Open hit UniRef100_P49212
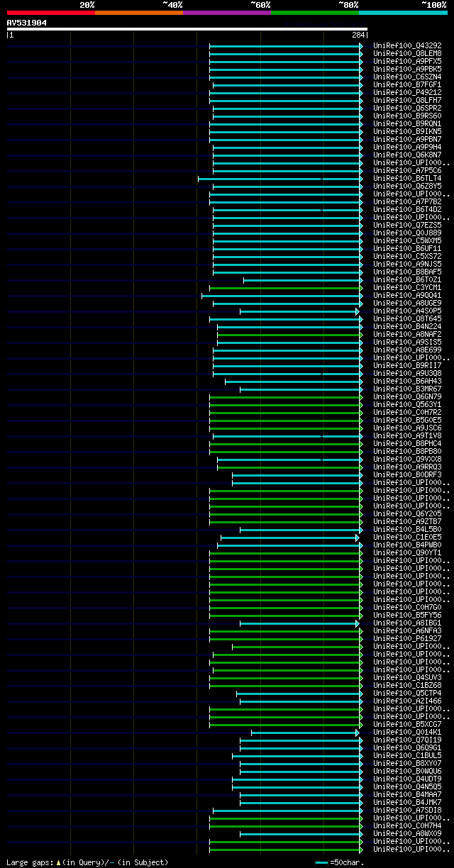Screen dimensions: 454x868 pos(407,92)
